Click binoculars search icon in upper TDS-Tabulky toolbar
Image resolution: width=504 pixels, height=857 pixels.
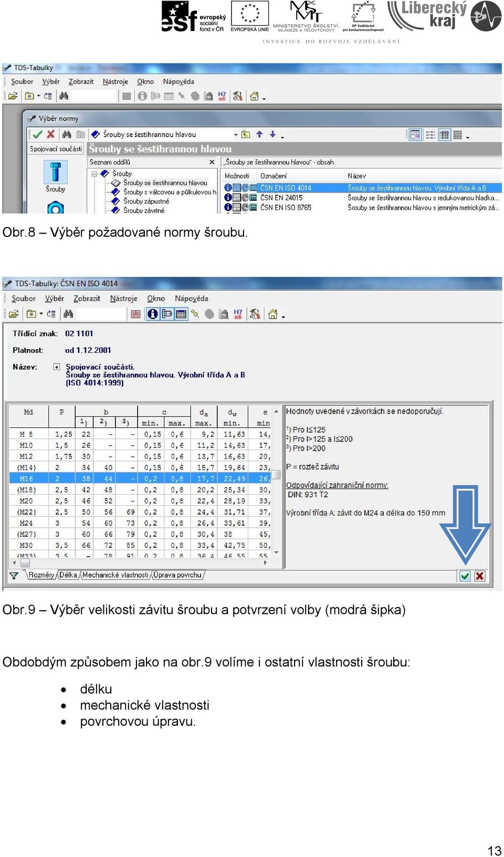point(64,96)
